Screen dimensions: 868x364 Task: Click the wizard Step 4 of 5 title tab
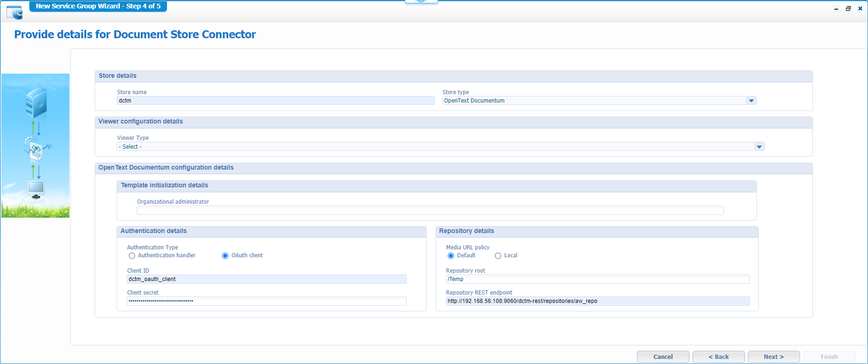click(98, 6)
